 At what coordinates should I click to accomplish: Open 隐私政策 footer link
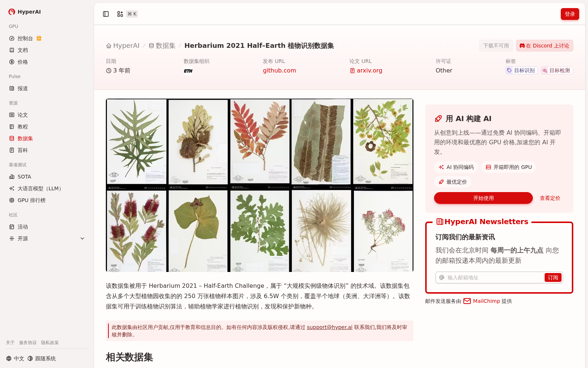click(50, 343)
